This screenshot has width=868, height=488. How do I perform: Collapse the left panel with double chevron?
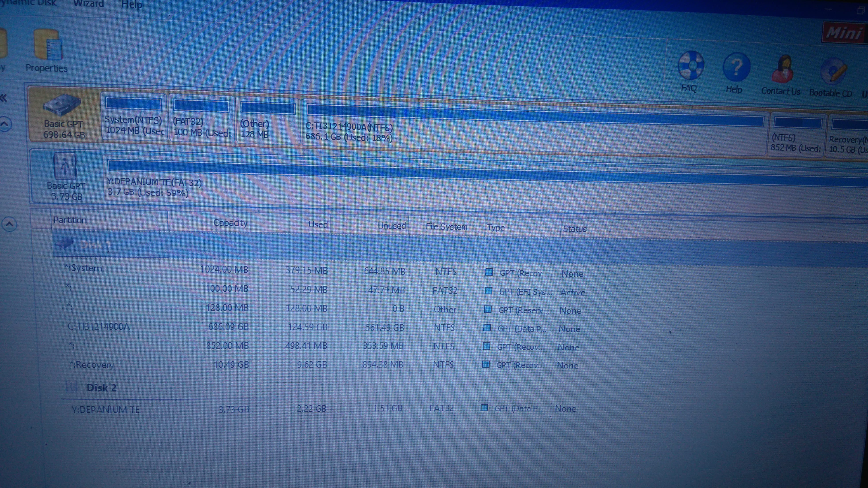3,98
